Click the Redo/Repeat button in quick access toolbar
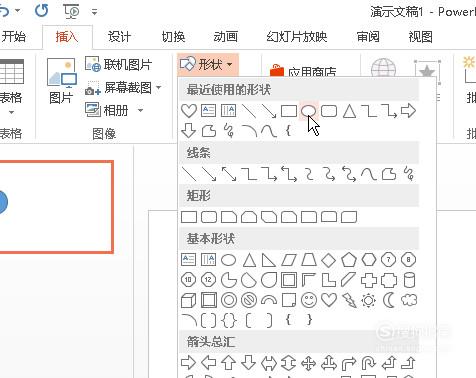476x378 pixels. tap(42, 11)
